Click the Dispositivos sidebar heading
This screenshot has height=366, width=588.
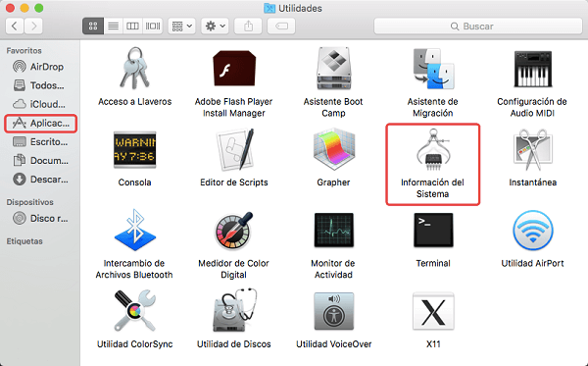[30, 202]
